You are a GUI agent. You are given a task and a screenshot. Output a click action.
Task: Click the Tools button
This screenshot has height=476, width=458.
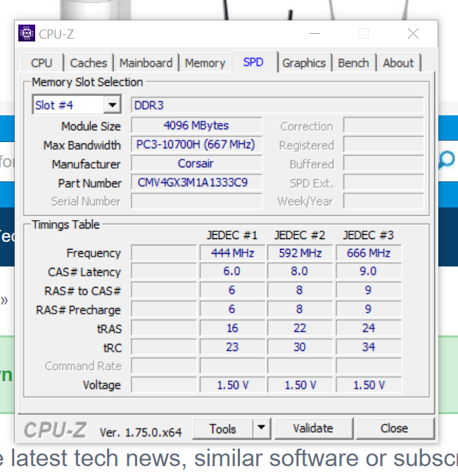pyautogui.click(x=222, y=429)
